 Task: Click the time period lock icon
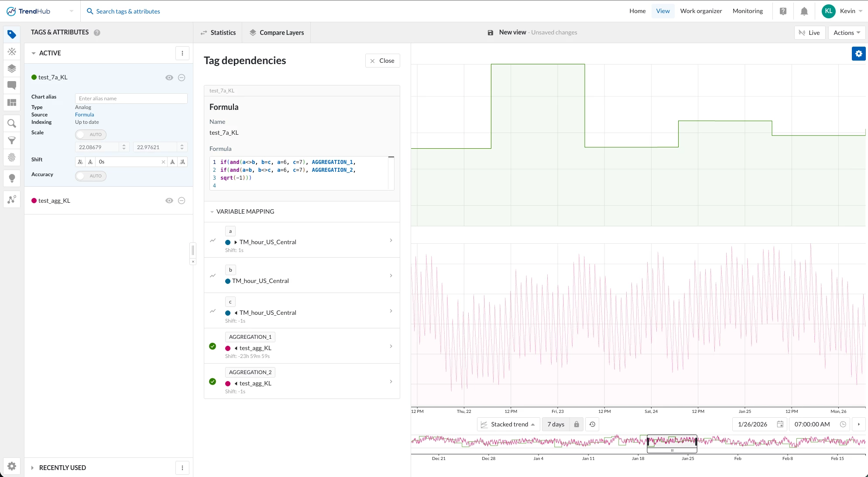pyautogui.click(x=576, y=424)
